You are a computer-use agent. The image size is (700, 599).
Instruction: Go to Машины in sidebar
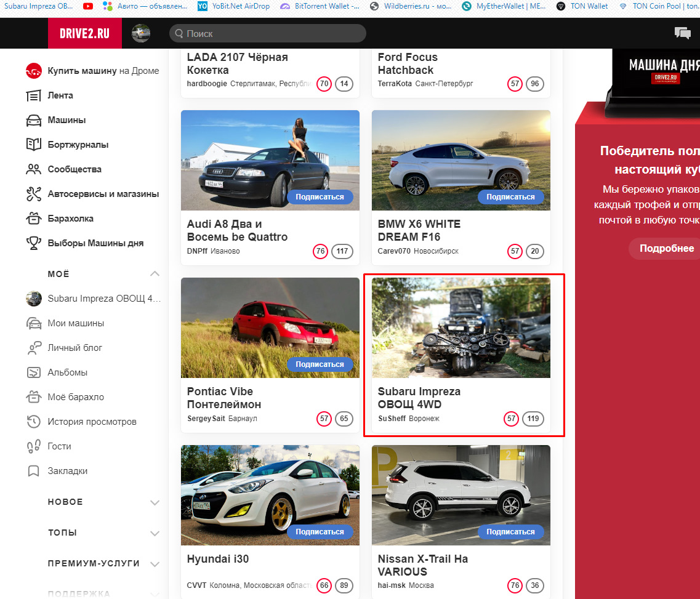pos(66,120)
